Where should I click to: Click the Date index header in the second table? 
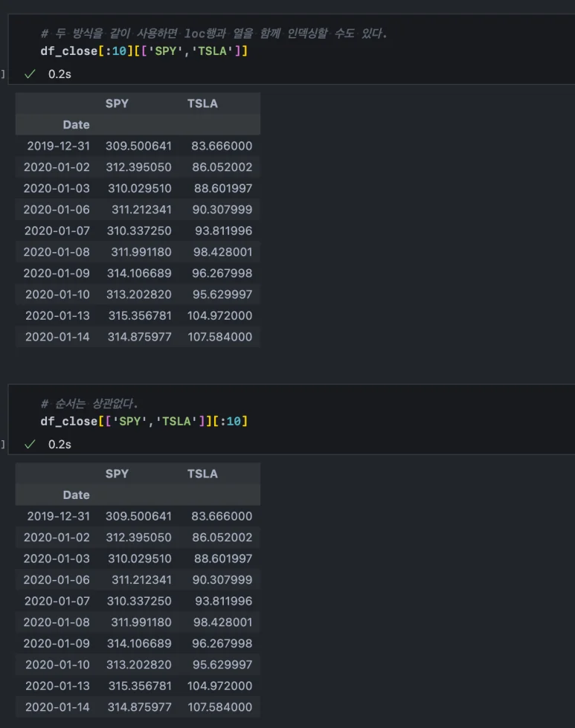(x=76, y=495)
